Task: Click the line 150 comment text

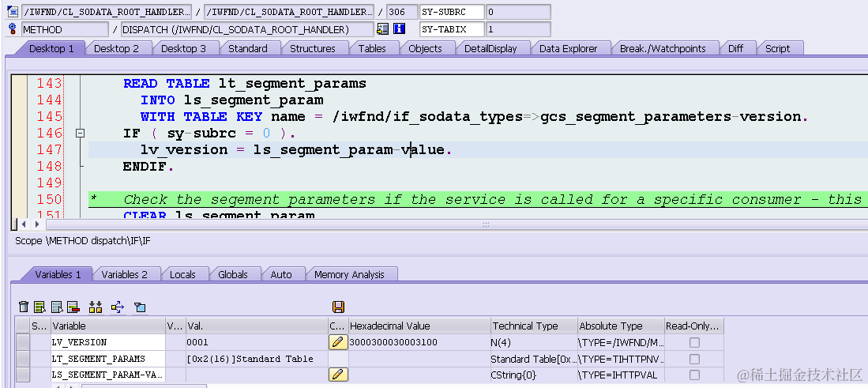Action: [492, 199]
